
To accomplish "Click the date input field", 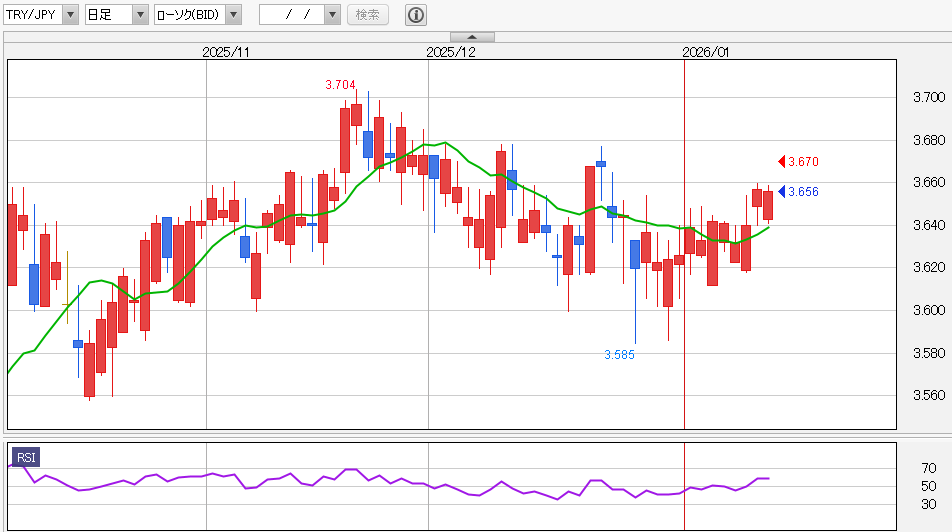I will point(292,15).
